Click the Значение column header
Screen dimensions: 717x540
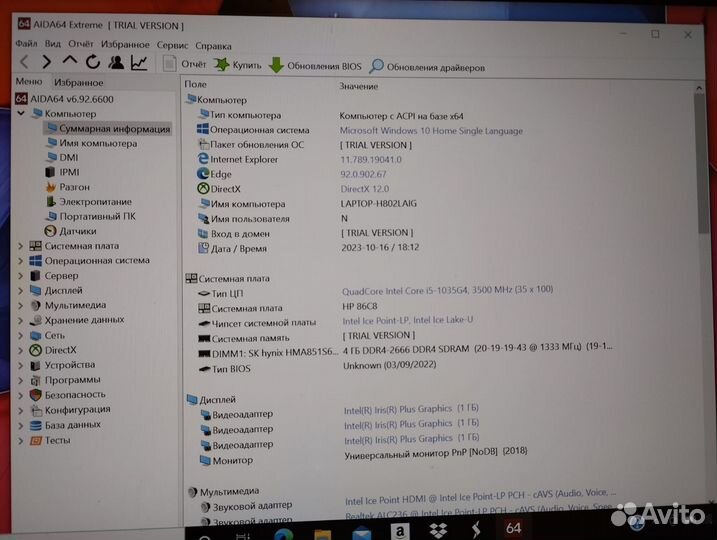coord(358,86)
